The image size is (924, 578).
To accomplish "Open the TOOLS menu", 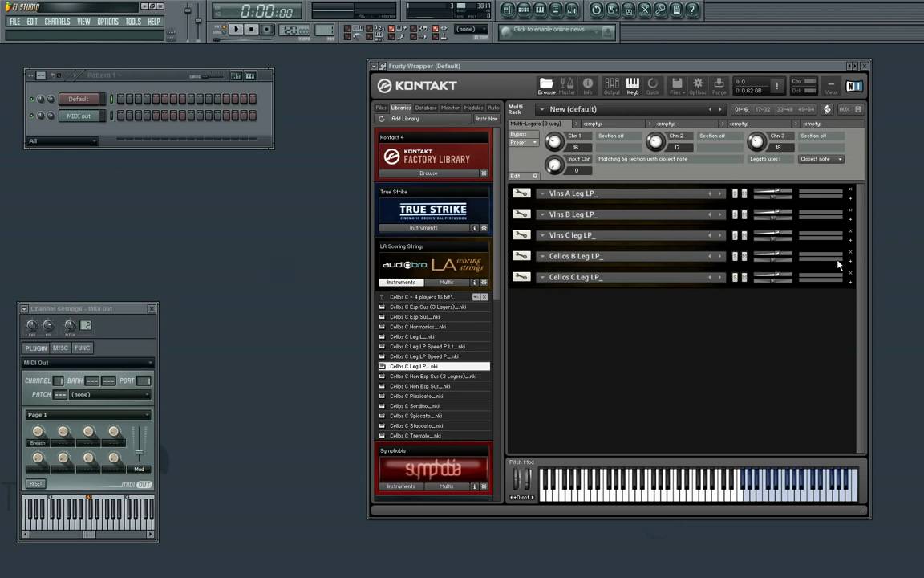I will (133, 21).
